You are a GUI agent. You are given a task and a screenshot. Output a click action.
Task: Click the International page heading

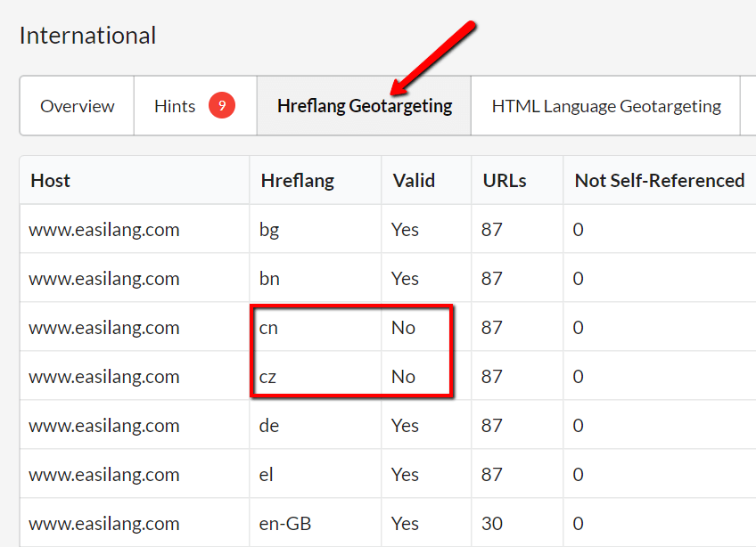click(87, 36)
